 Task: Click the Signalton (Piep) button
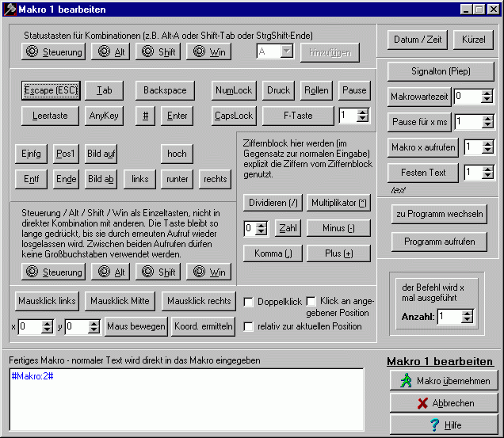point(441,71)
